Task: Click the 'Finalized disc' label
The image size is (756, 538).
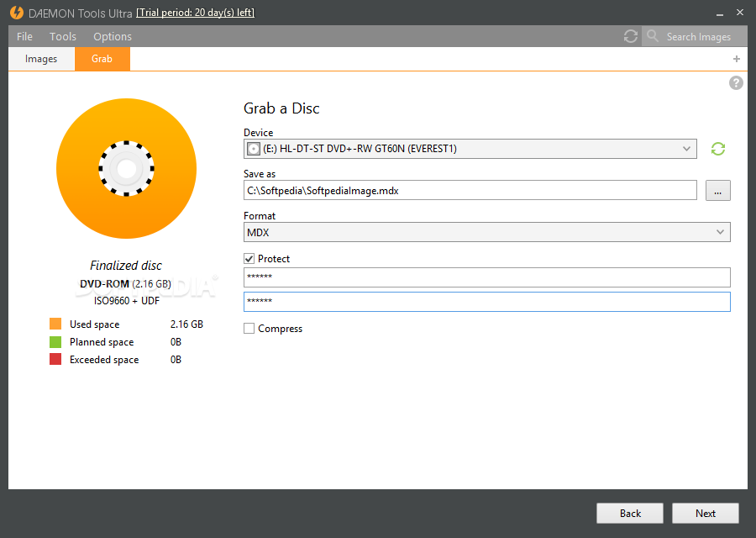Action: [126, 266]
